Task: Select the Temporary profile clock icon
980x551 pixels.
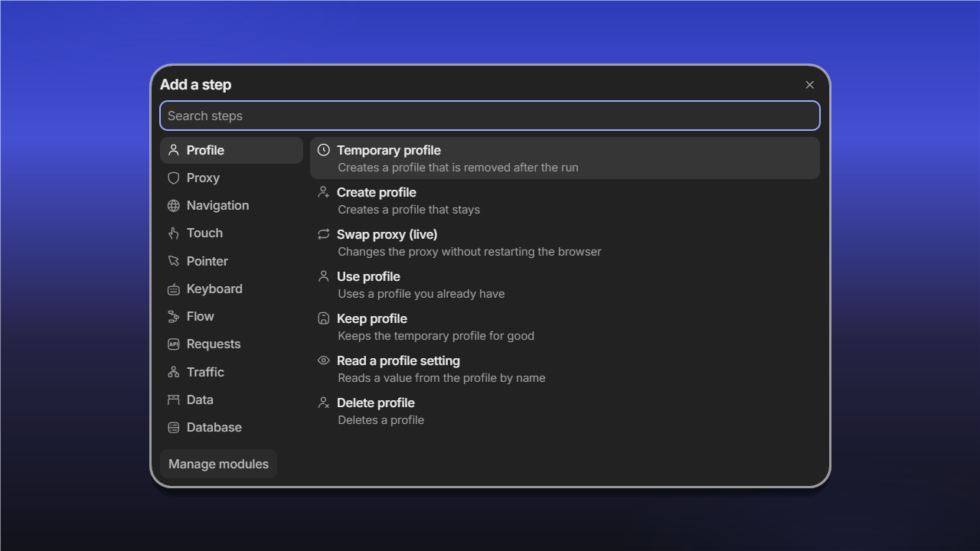Action: coord(324,150)
